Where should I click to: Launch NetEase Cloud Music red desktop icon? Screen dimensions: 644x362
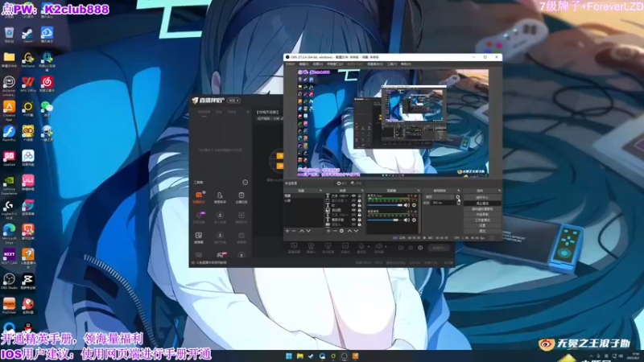click(47, 84)
